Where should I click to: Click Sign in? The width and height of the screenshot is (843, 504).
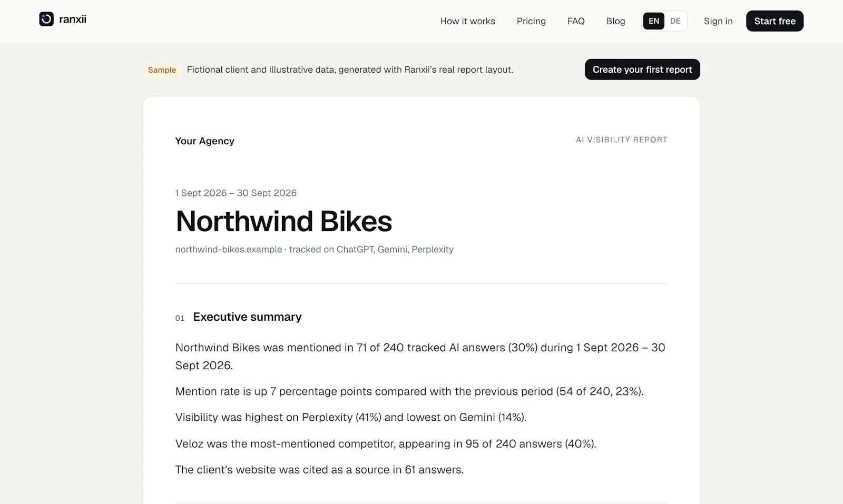[x=718, y=21]
